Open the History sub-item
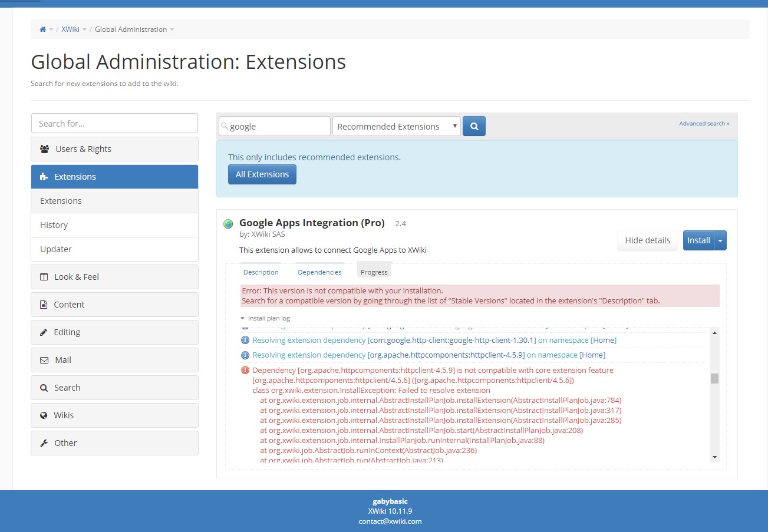 (x=114, y=225)
